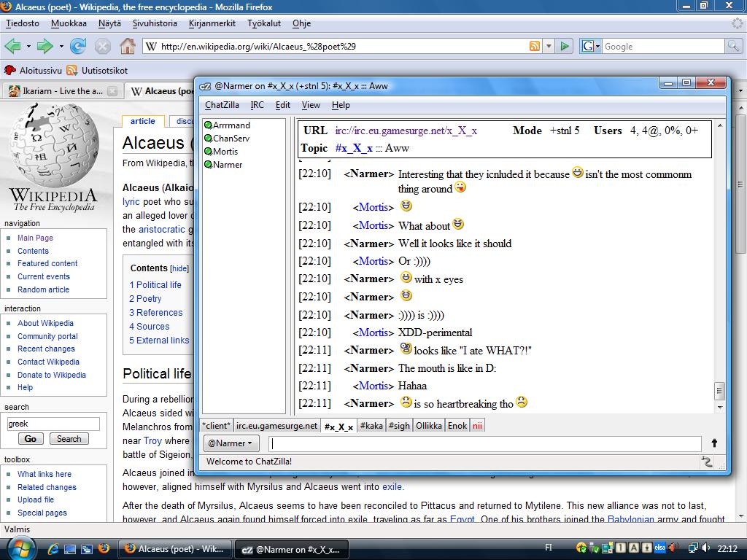Click the Wikipedia favicon in the address bar
This screenshot has height=560, width=747.
[151, 46]
